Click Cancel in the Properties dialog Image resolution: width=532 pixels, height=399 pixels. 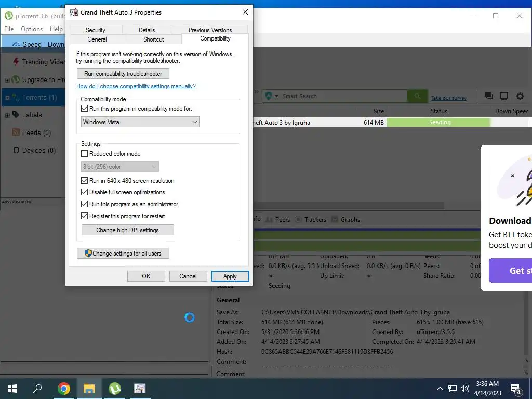tap(188, 276)
